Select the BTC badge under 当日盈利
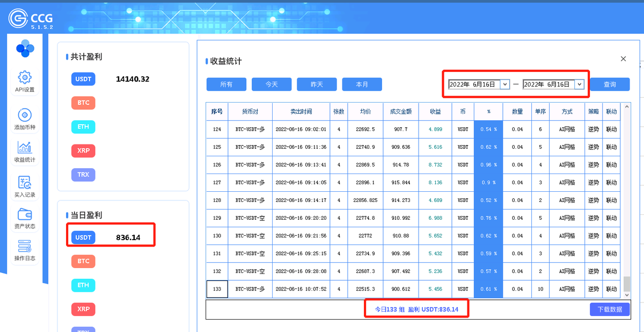The image size is (644, 332). pyautogui.click(x=83, y=261)
